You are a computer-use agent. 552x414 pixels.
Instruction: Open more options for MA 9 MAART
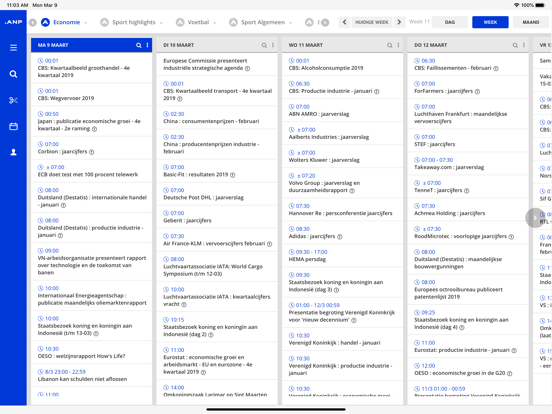(148, 45)
